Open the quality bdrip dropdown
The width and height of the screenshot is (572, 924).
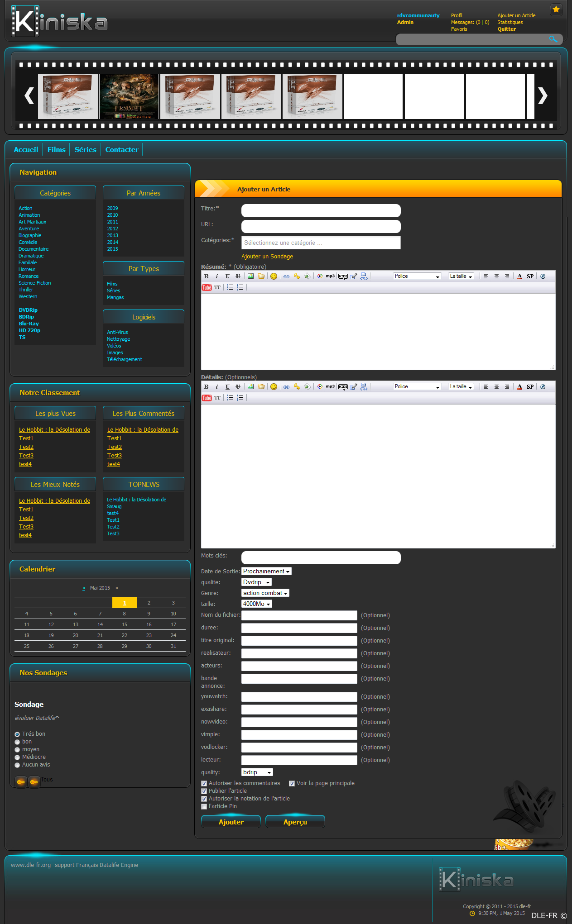coord(257,772)
